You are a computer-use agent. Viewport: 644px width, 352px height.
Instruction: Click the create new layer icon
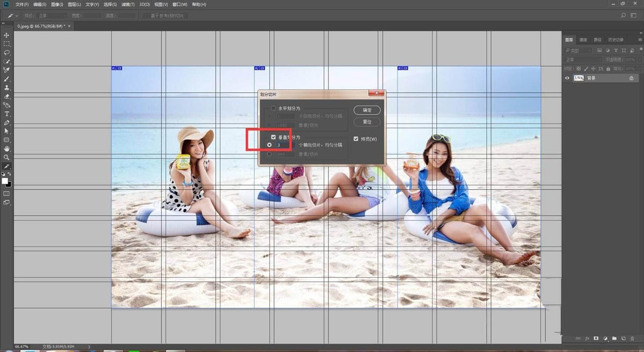coord(624,339)
